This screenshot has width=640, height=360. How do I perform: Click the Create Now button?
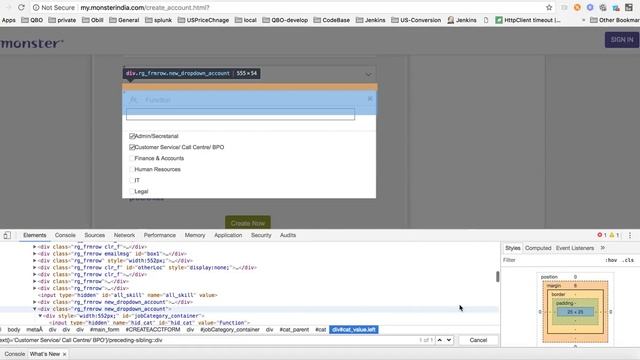click(x=248, y=223)
